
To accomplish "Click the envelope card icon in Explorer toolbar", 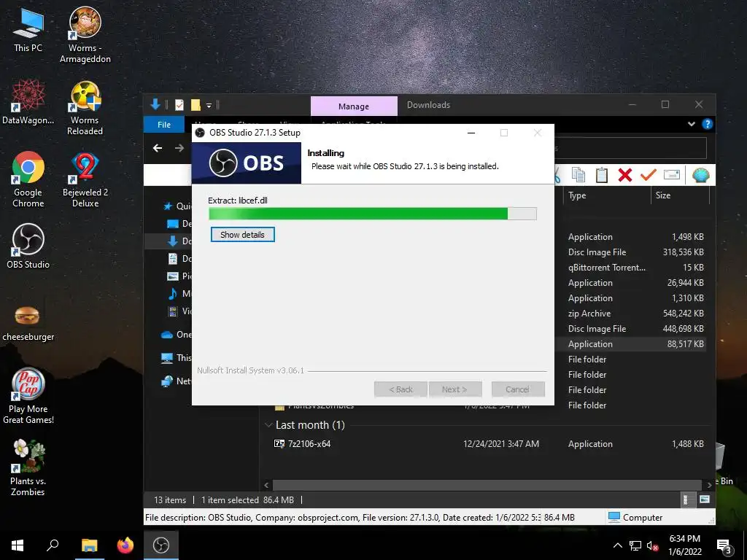I will coord(671,175).
